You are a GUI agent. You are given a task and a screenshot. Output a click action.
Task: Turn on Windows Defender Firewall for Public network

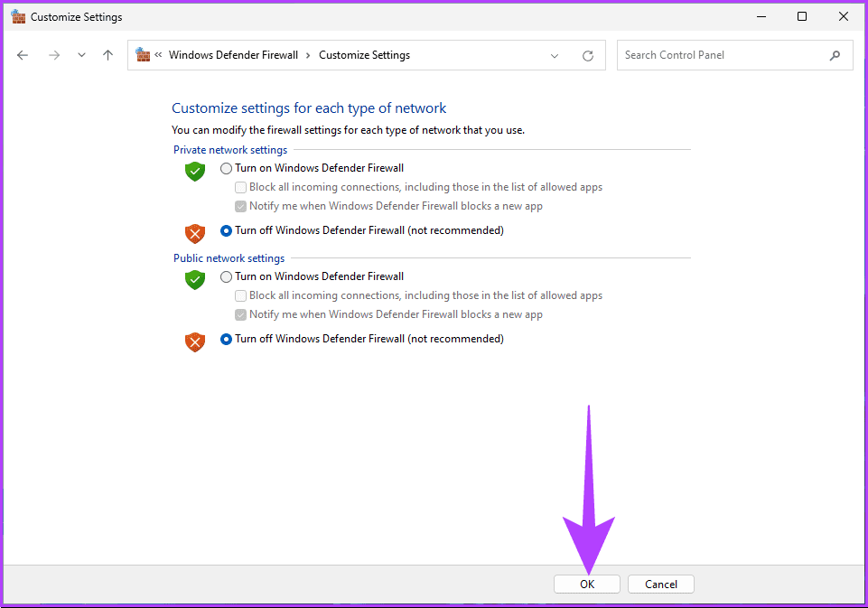(x=226, y=276)
